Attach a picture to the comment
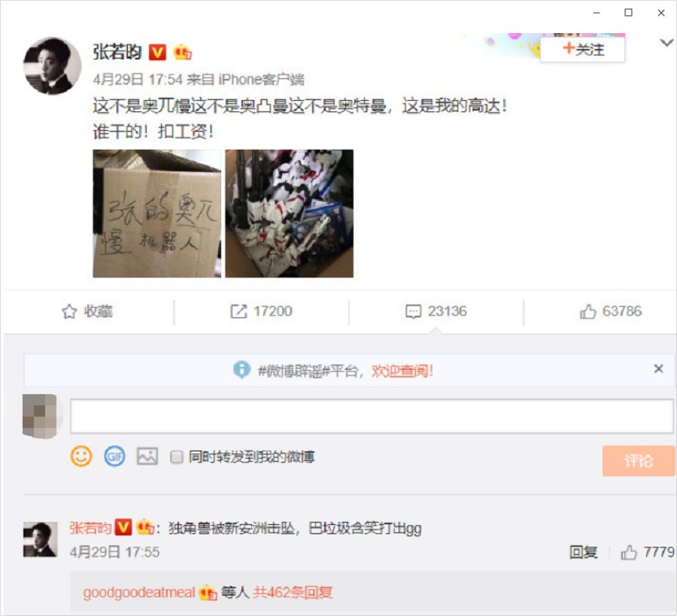This screenshot has width=677, height=616. click(x=147, y=457)
